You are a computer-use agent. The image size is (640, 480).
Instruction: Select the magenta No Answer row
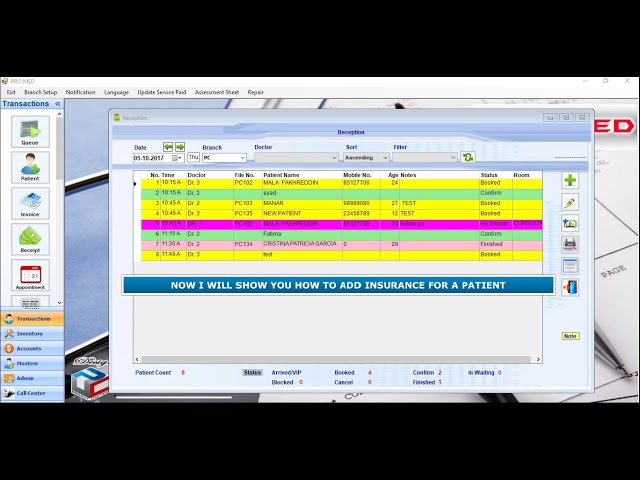tap(342, 224)
